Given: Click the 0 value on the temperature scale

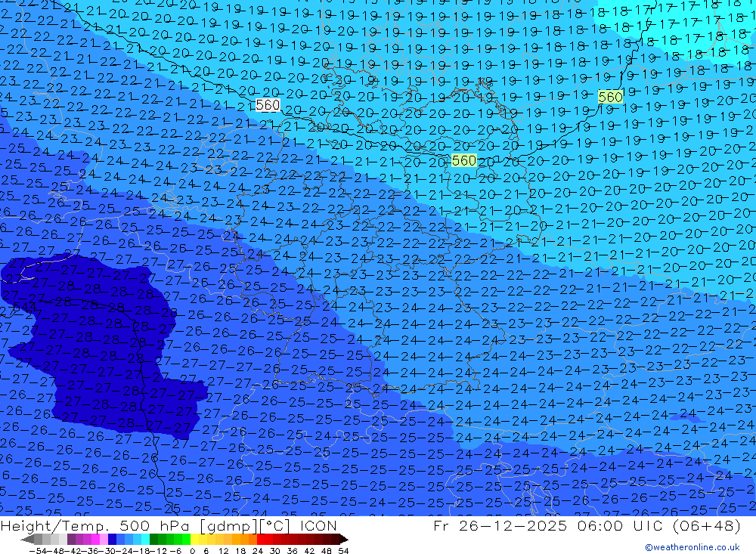Looking at the screenshot, I should pos(192,551).
